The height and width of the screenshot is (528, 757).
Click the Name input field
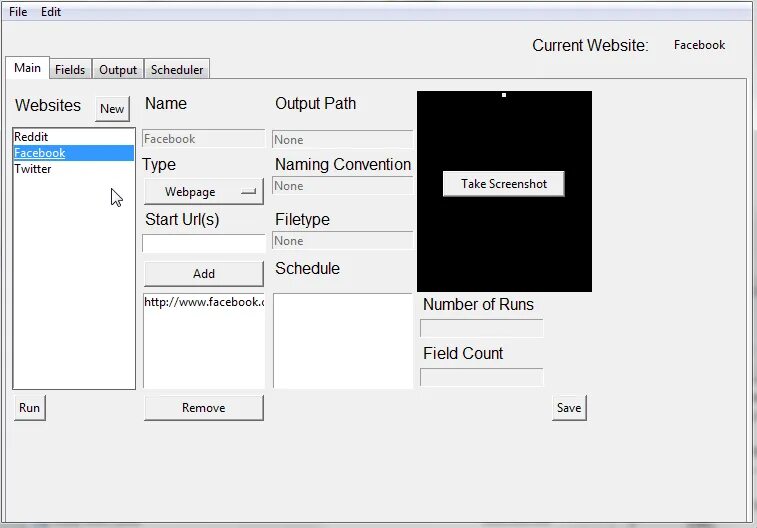pyautogui.click(x=203, y=139)
